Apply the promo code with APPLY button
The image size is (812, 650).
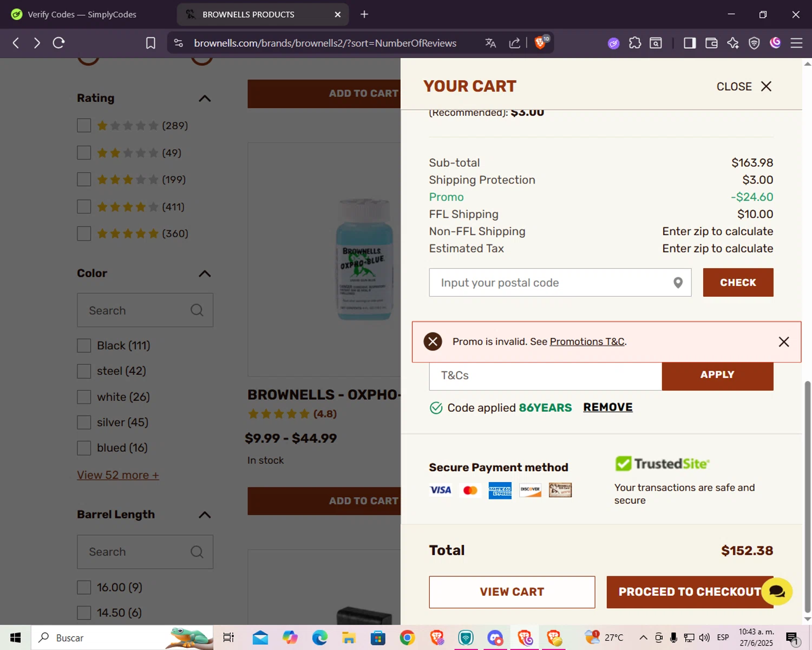[717, 375]
